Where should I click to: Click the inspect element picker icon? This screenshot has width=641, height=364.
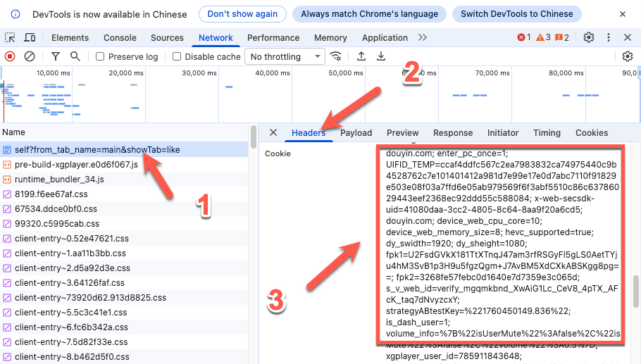[x=11, y=38]
